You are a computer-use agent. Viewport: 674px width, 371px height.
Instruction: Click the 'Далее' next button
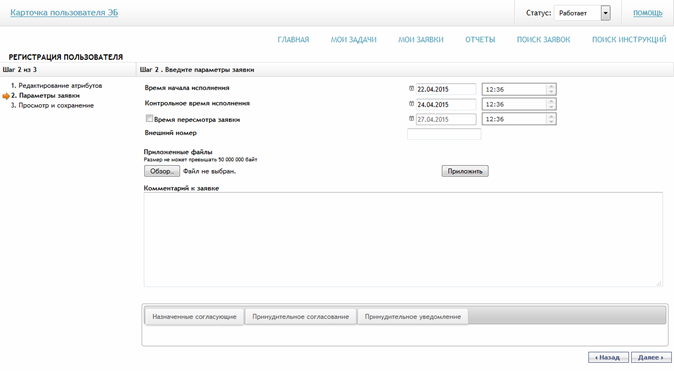651,357
